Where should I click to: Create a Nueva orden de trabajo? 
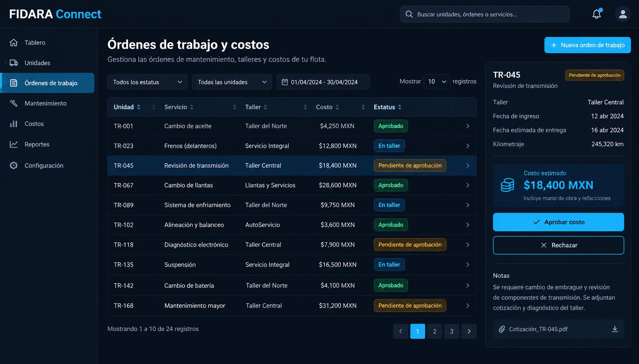(587, 45)
